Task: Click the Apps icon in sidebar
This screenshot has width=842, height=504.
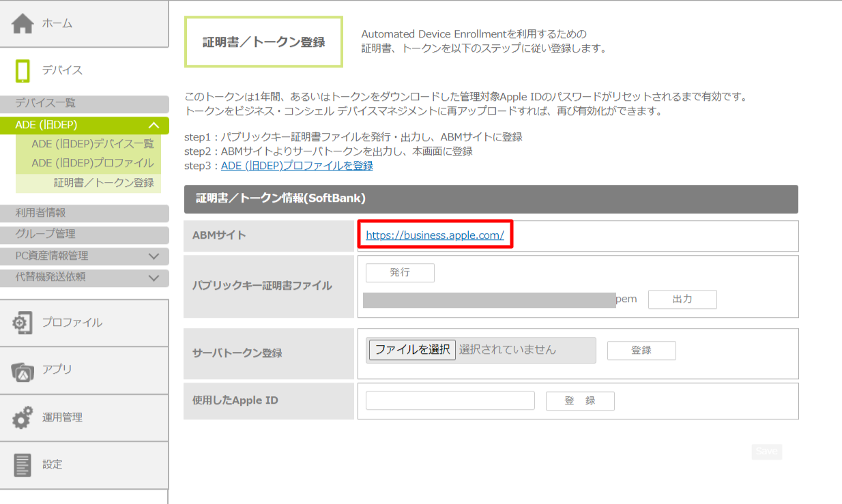Action: [x=23, y=370]
